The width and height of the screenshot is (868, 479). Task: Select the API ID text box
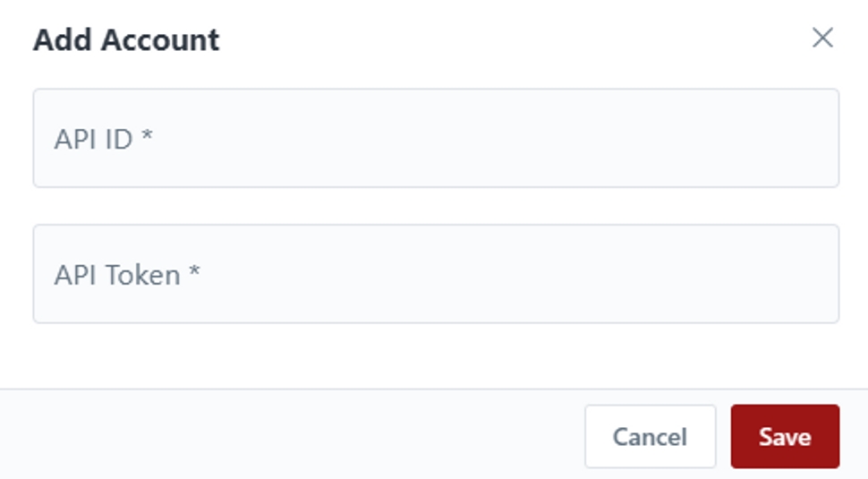point(436,138)
